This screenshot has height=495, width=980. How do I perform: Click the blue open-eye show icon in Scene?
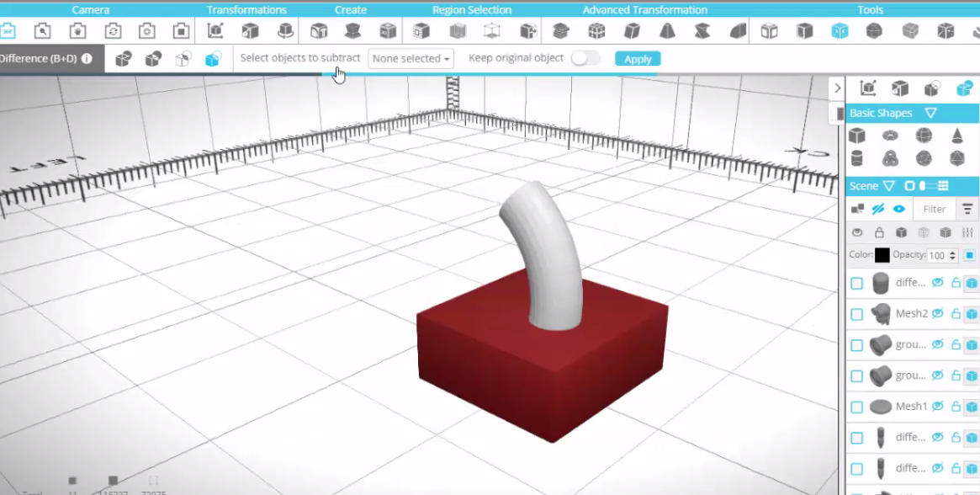(x=899, y=209)
